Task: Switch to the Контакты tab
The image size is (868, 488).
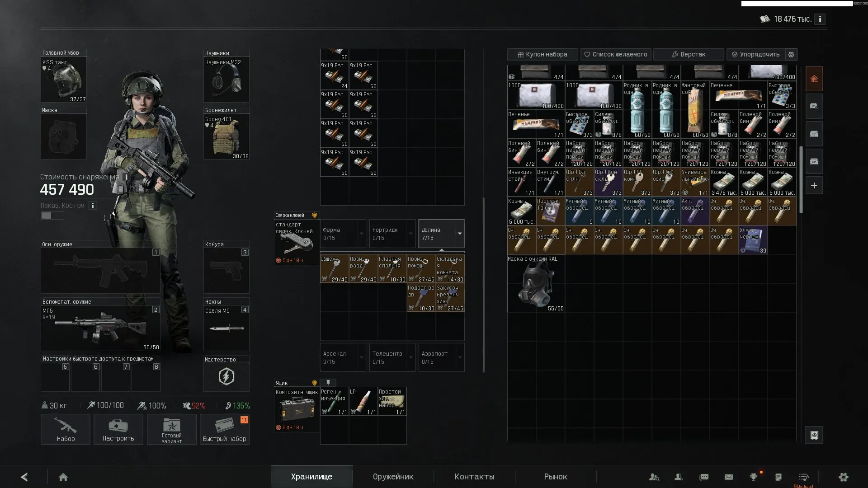Action: click(474, 477)
